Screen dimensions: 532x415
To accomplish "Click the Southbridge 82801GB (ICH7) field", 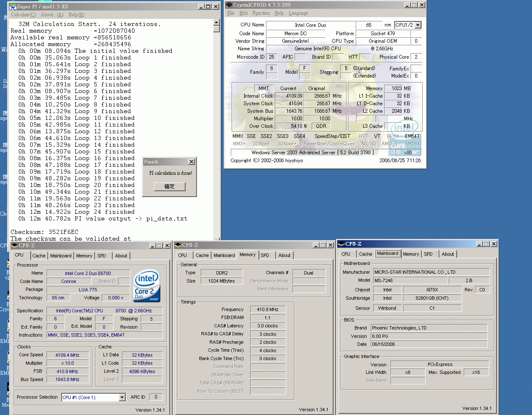I will point(432,298).
